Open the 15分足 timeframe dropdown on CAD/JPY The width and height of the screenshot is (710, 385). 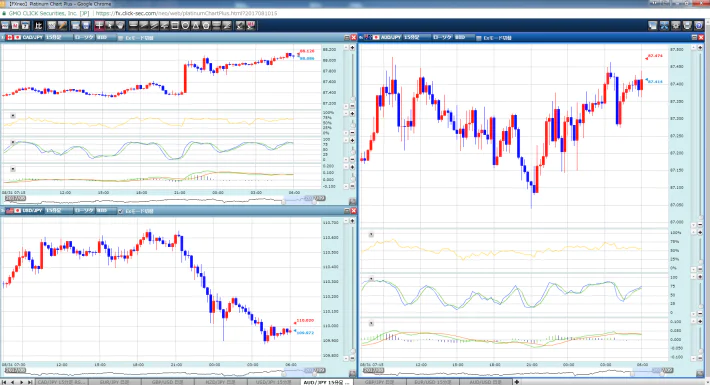click(59, 38)
